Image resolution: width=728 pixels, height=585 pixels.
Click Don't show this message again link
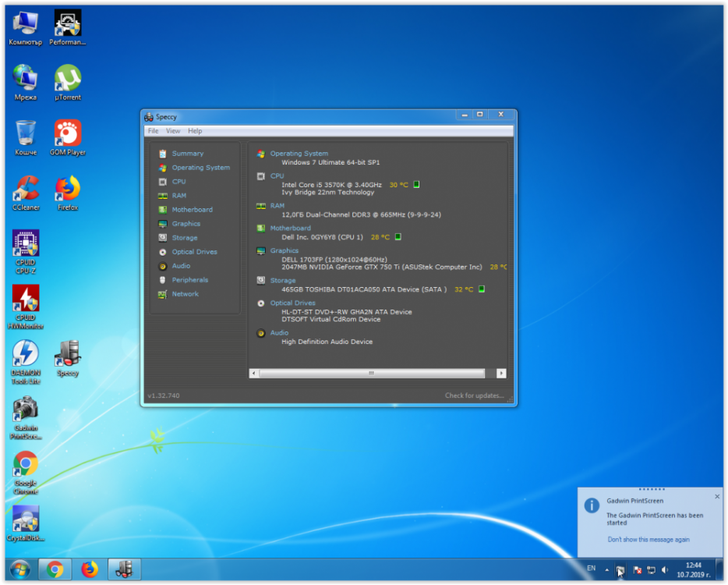click(648, 540)
